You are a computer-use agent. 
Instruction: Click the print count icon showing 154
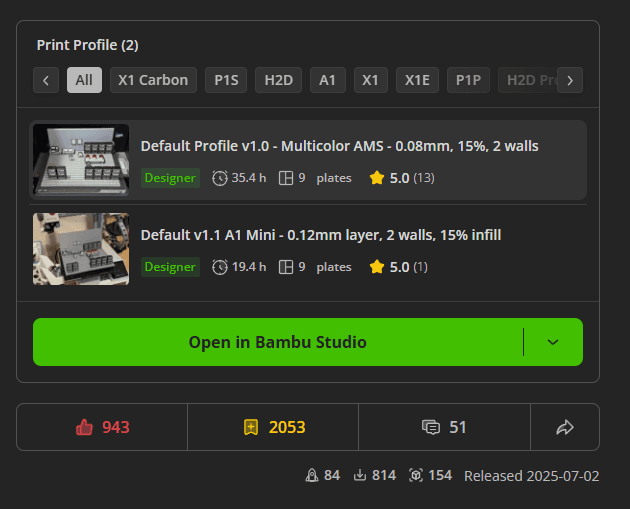click(416, 475)
